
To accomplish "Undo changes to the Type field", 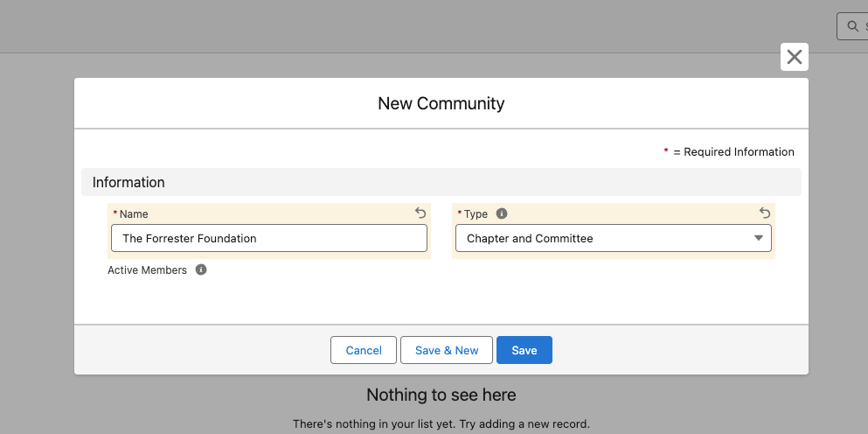I will [765, 213].
